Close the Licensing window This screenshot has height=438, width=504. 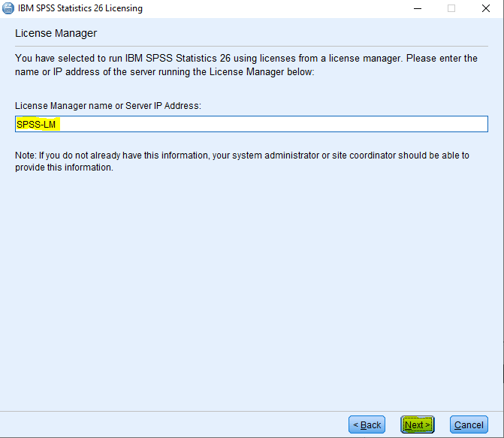click(x=486, y=9)
